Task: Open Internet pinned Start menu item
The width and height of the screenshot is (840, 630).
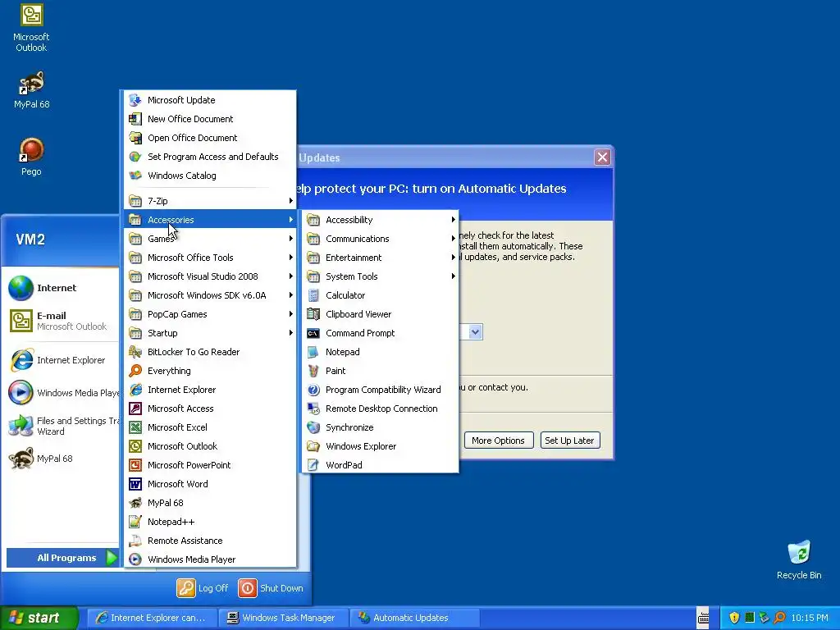Action: [x=60, y=288]
